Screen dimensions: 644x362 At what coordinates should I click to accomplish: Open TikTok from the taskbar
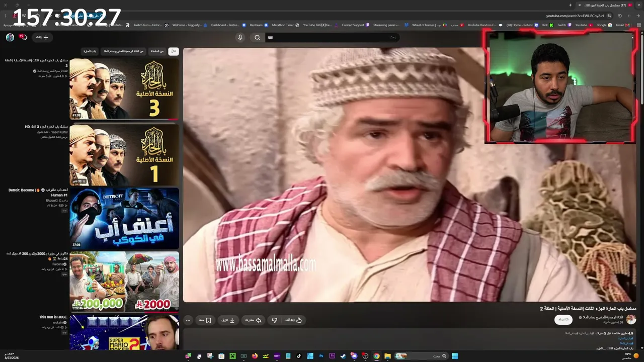click(299, 356)
